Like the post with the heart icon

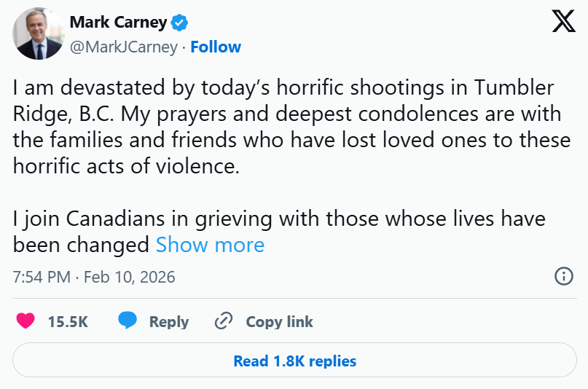(26, 321)
